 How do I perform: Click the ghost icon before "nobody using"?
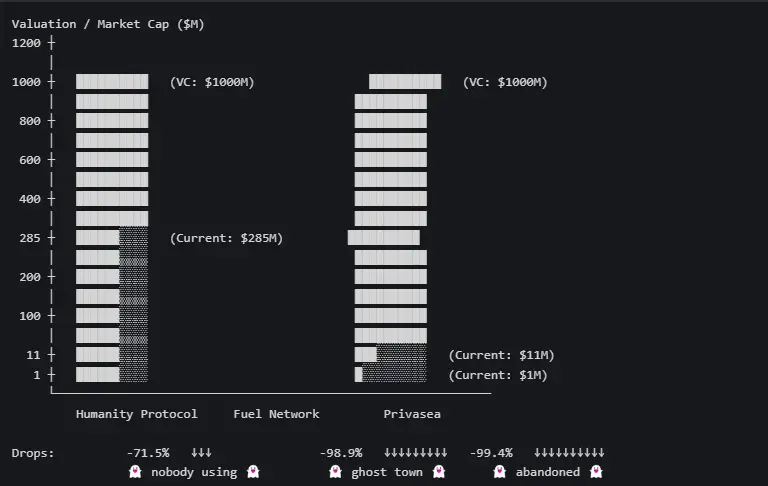[136, 472]
